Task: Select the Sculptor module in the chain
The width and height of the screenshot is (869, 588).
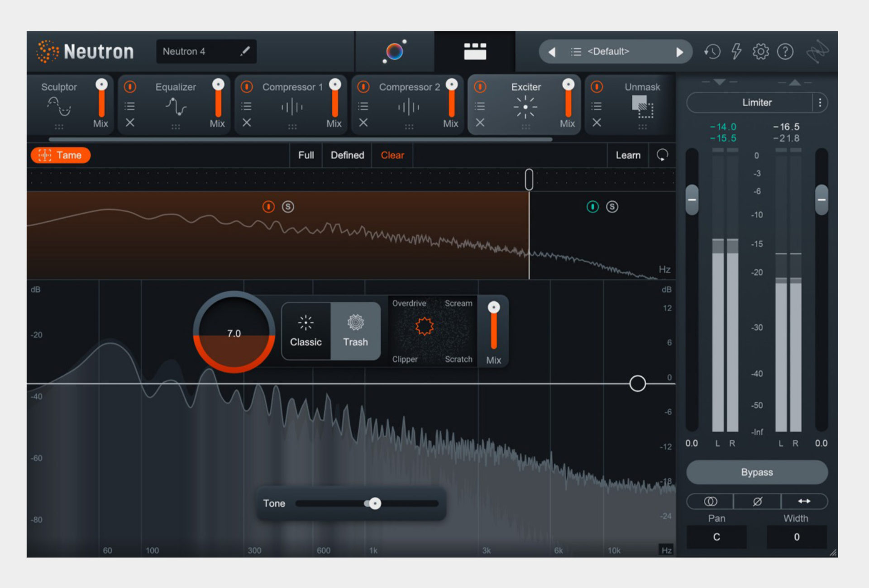Action: (x=59, y=87)
